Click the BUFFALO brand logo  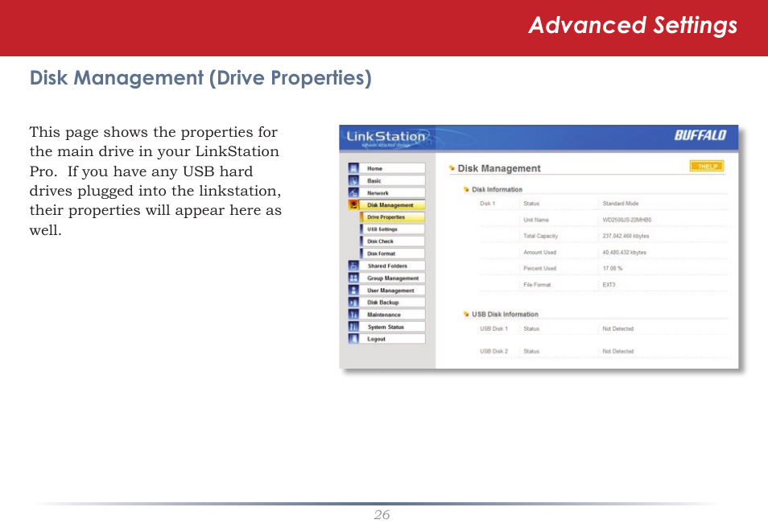[x=700, y=135]
